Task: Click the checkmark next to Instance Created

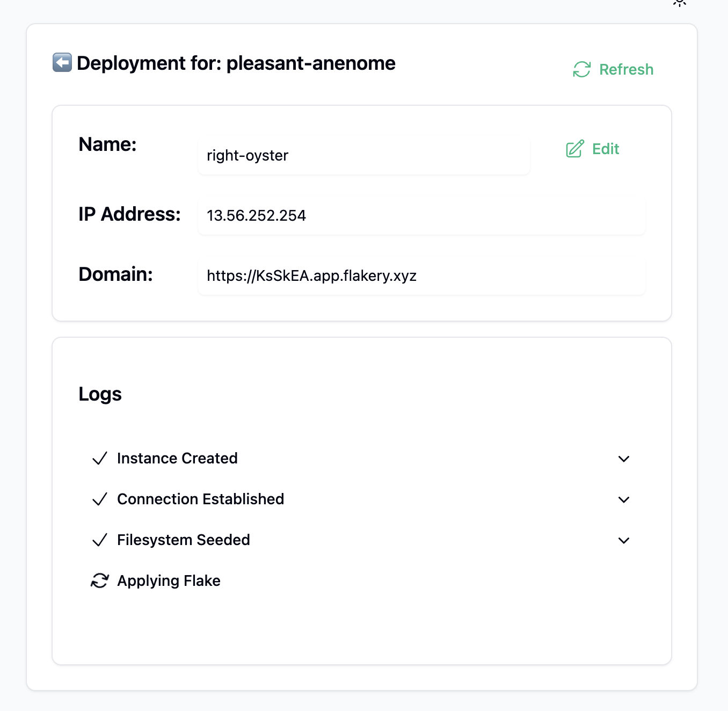Action: (99, 459)
